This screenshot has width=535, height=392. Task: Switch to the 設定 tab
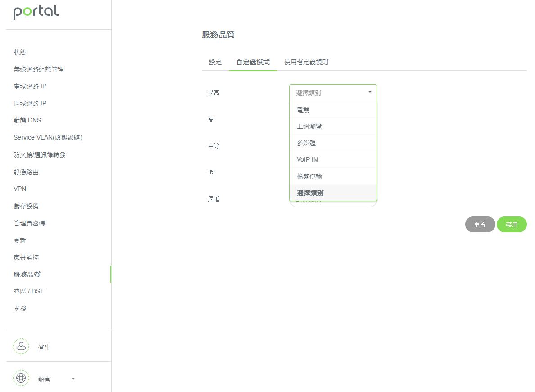click(x=215, y=62)
